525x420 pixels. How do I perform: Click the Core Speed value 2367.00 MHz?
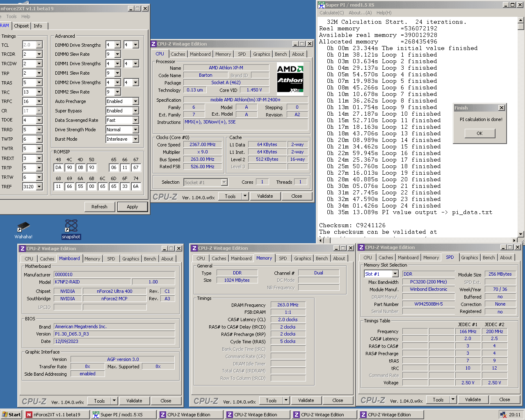coord(203,144)
